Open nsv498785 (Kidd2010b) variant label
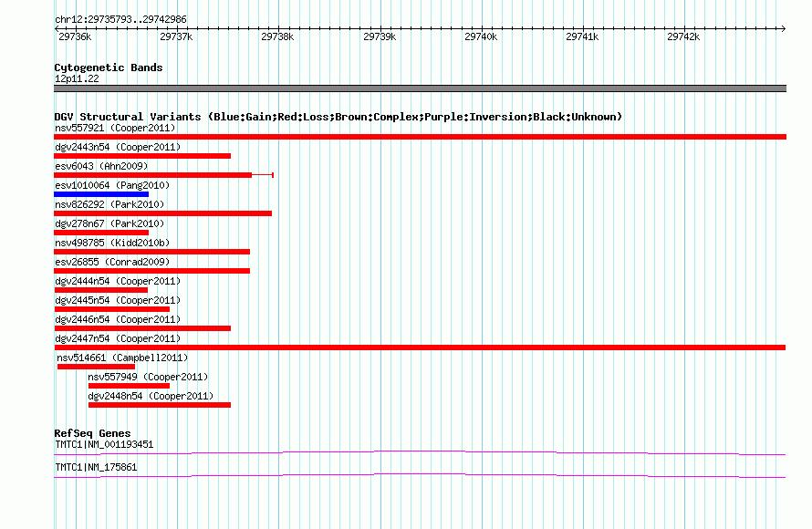This screenshot has width=812, height=529. pos(112,243)
